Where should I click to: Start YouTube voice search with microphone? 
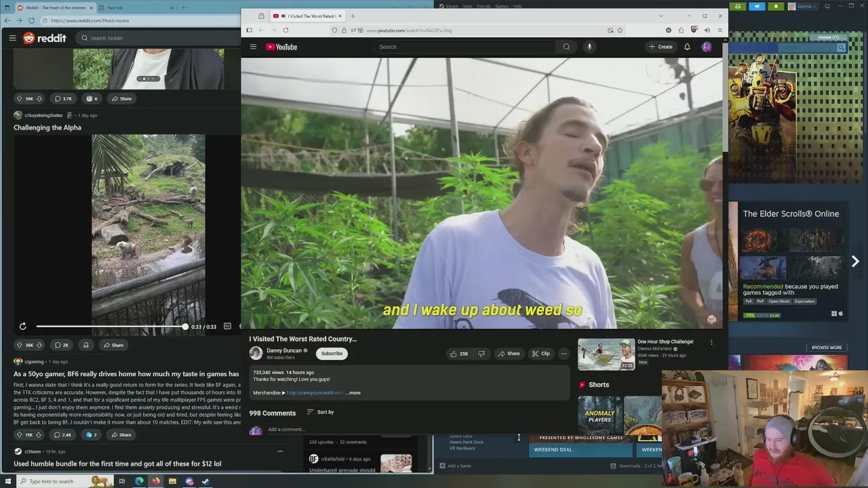pyautogui.click(x=589, y=47)
